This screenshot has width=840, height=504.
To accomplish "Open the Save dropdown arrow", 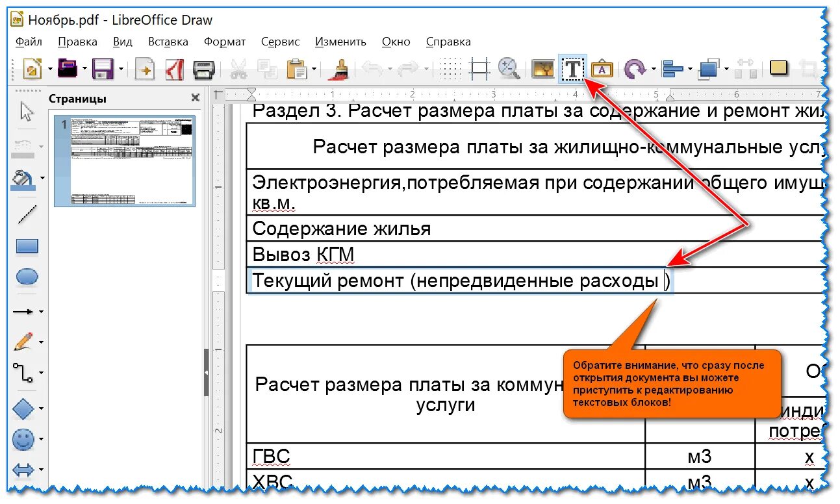I will pyautogui.click(x=120, y=69).
